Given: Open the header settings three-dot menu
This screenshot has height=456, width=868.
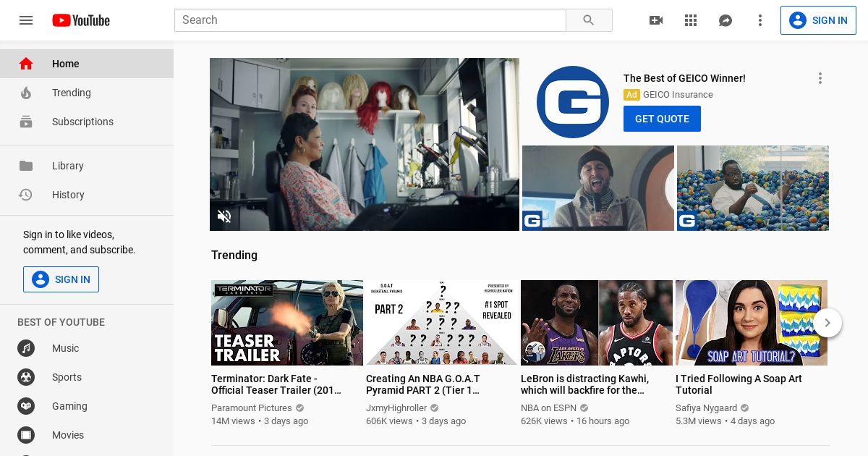Looking at the screenshot, I should click(x=760, y=20).
